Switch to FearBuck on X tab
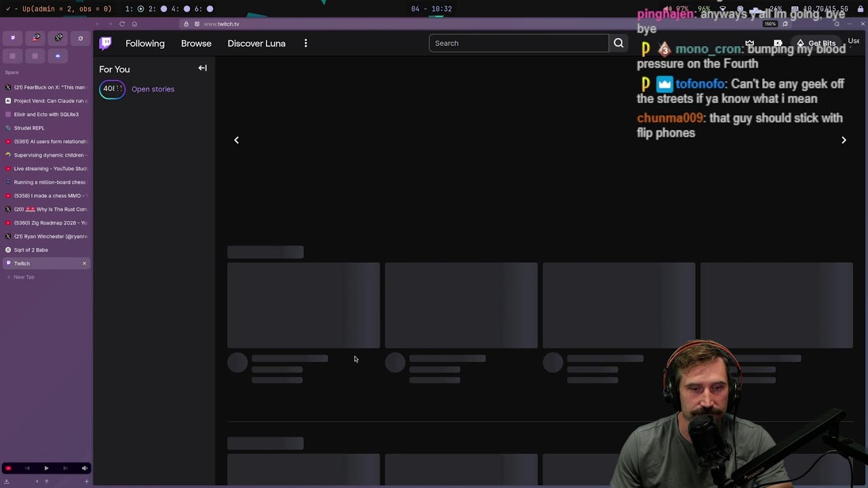Viewport: 868px width, 488px height. tap(46, 87)
